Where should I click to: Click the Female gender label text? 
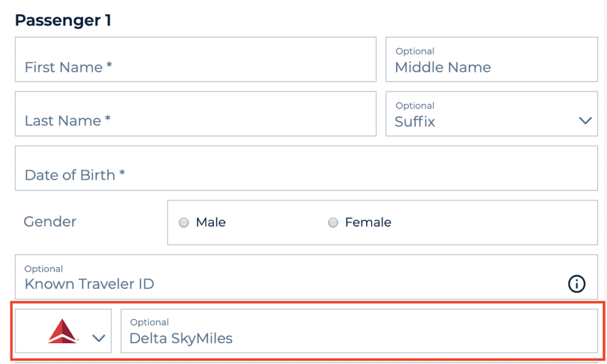click(368, 222)
